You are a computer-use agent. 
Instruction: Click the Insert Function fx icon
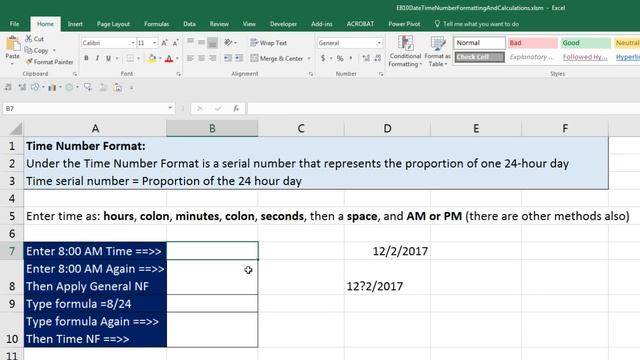pyautogui.click(x=236, y=109)
